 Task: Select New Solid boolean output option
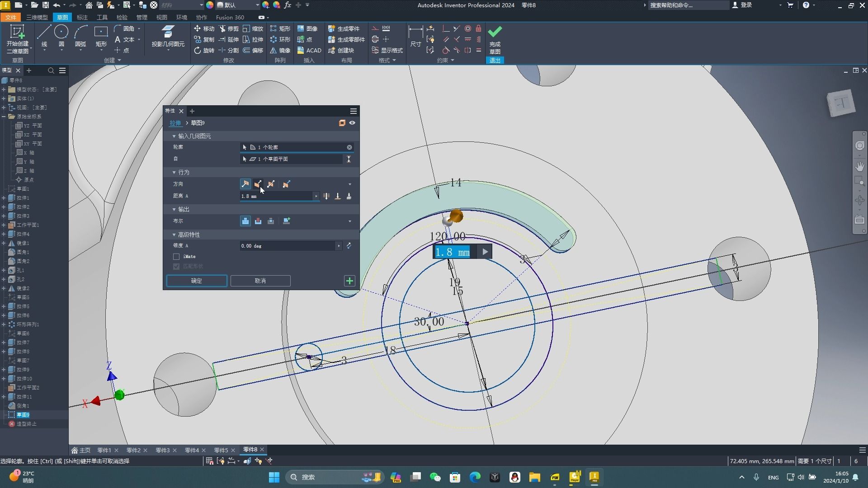click(286, 221)
